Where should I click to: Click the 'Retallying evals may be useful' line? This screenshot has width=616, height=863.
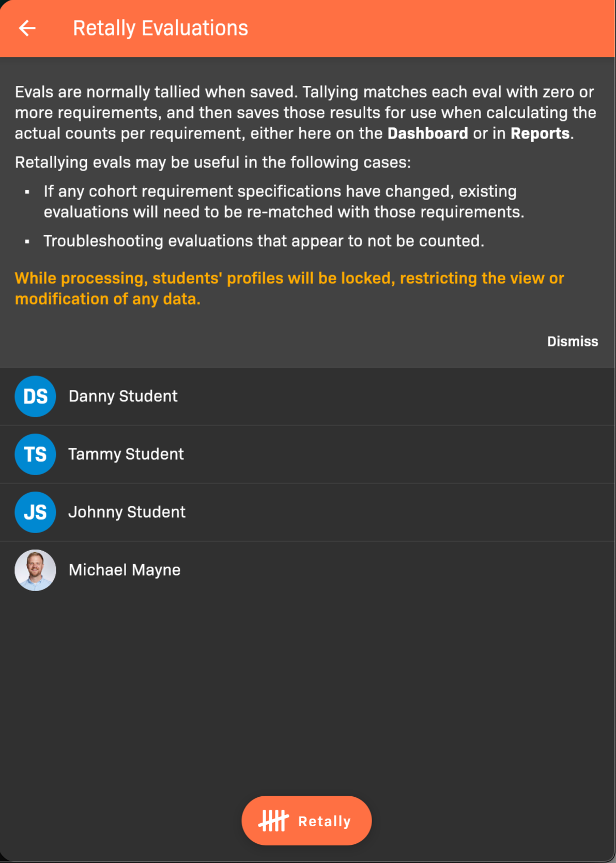click(x=213, y=162)
